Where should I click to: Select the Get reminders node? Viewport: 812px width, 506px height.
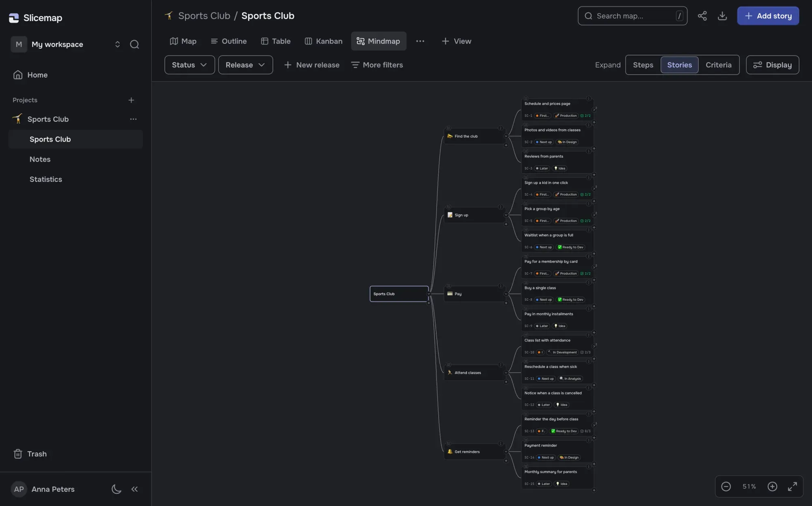pos(475,452)
